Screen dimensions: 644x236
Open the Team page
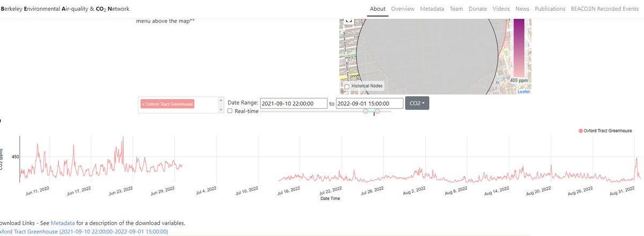(x=456, y=9)
